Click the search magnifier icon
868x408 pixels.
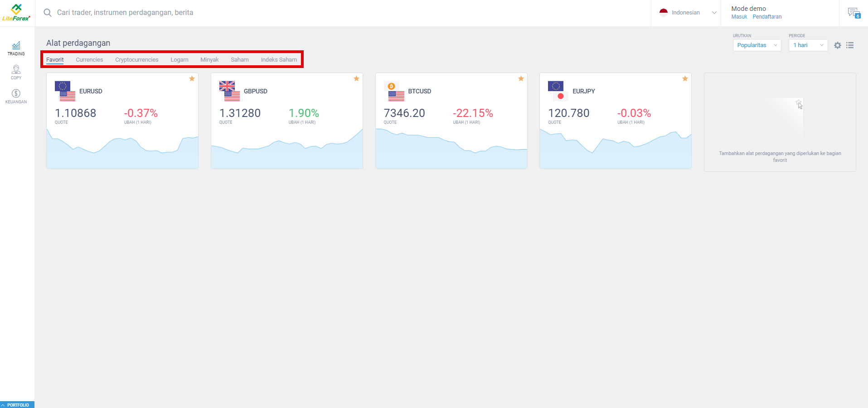click(x=47, y=13)
